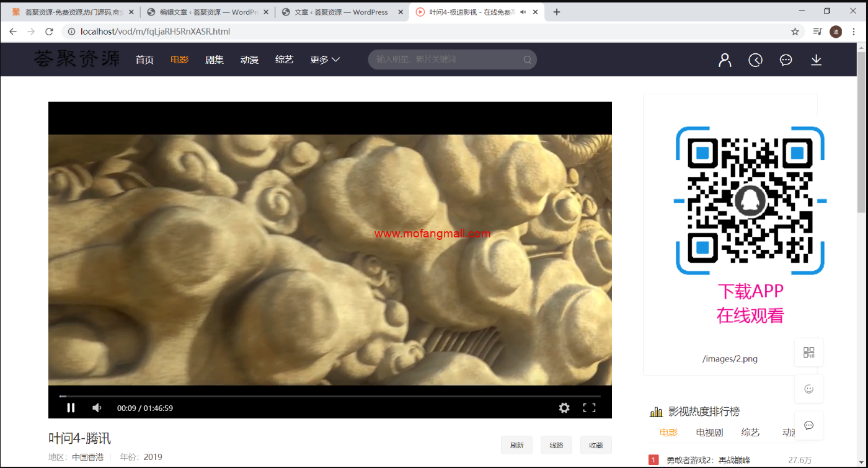Select the 电视剧 ranking tab
The width and height of the screenshot is (868, 468).
coord(709,432)
